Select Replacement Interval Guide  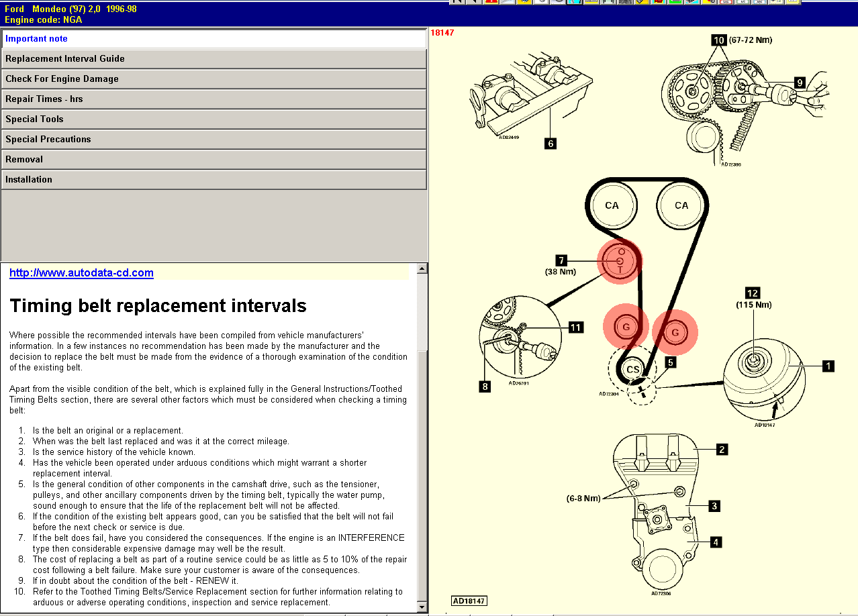coord(213,59)
